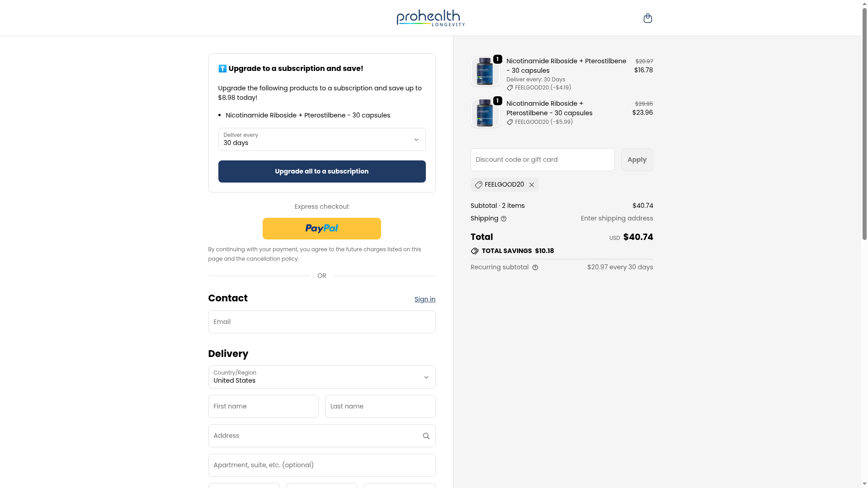Remove the FEELGOOD20 discount code
Viewport: 868px width, 488px height.
click(x=532, y=185)
